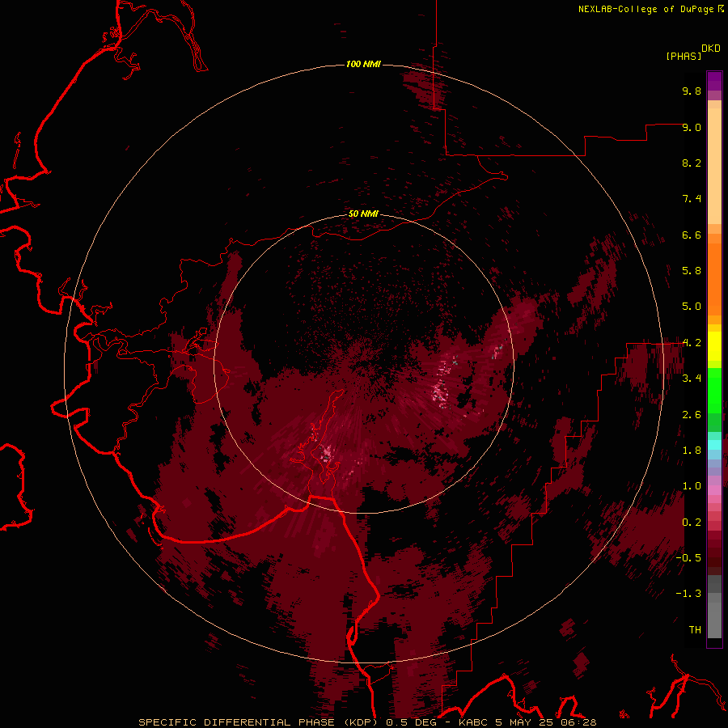The image size is (728, 728).
Task: Click the 100 NMI range ring label
Action: coord(363,64)
